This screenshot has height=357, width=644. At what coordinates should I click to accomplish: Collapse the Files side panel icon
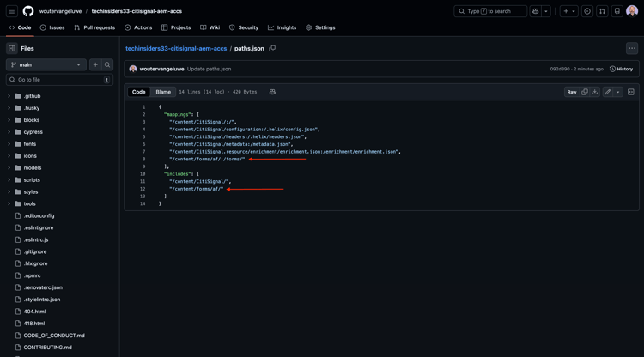[12, 48]
